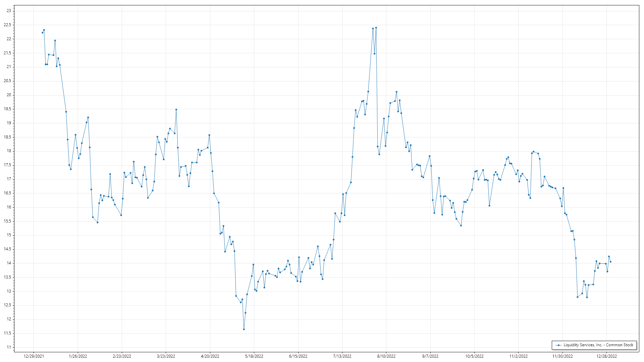644x362 pixels.
Task: Click the 3/23/2022 x-axis date label
Action: pos(166,356)
